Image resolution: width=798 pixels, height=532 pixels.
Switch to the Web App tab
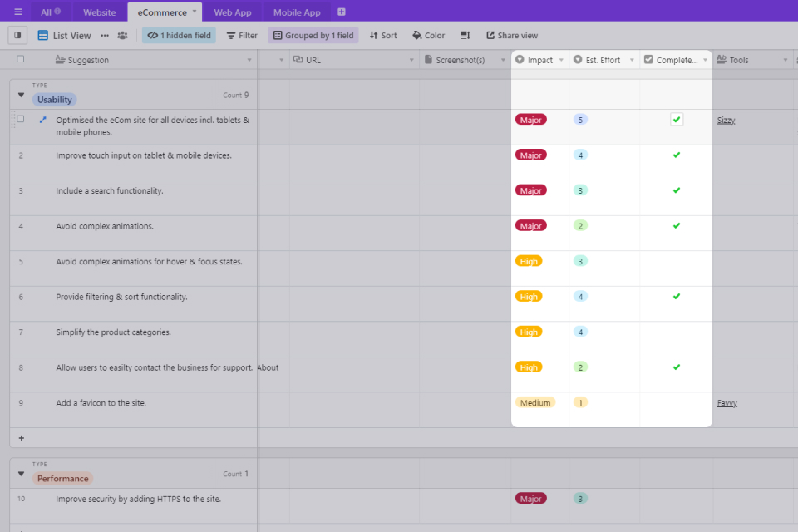pos(233,12)
